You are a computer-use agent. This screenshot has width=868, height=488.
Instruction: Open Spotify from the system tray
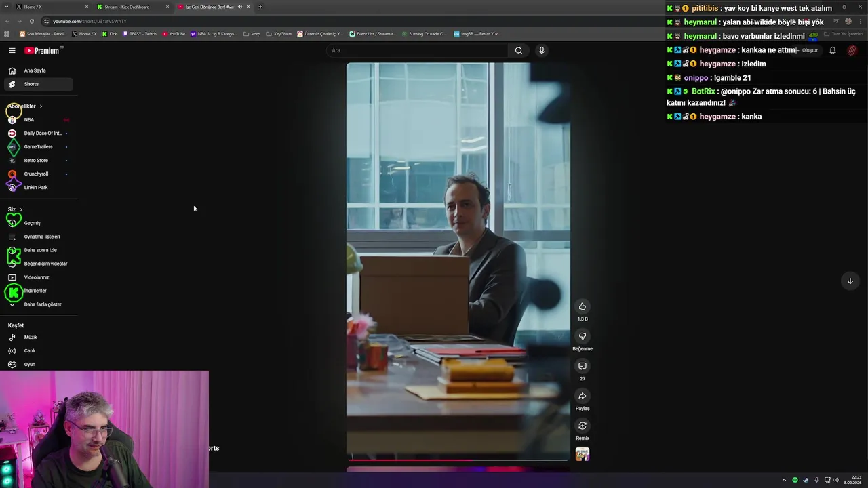[795, 480]
